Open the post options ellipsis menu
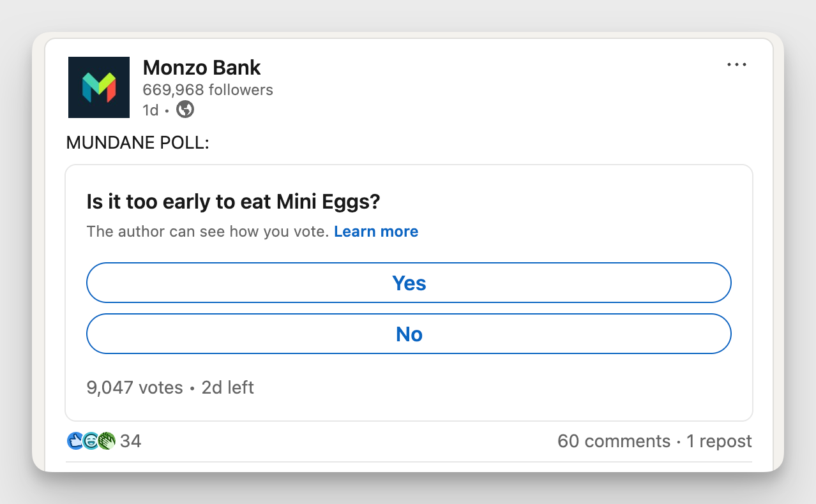Viewport: 816px width, 504px height. tap(737, 64)
